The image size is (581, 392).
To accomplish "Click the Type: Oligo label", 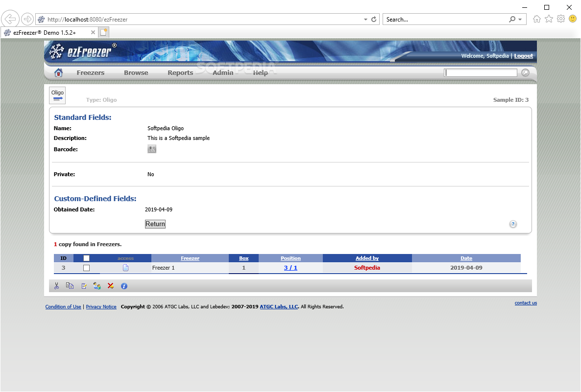I will pos(101,100).
